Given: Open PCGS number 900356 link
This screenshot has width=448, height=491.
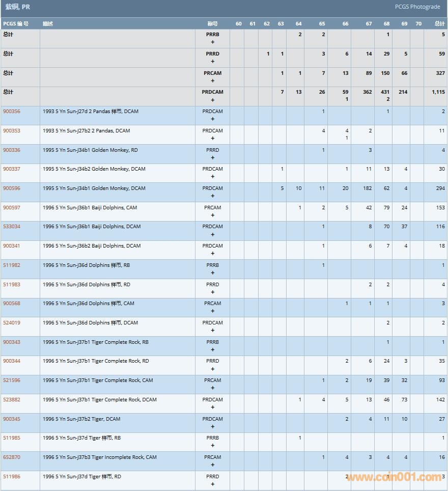Looking at the screenshot, I should point(12,112).
